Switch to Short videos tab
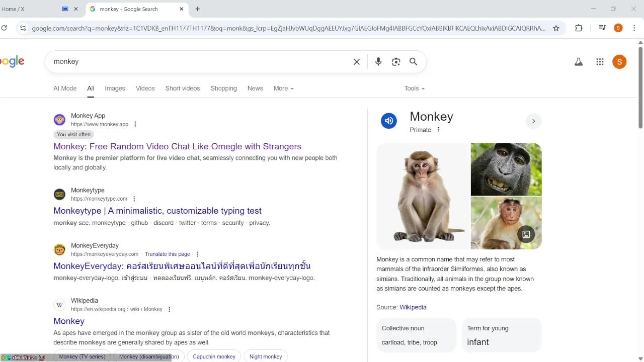 (183, 88)
